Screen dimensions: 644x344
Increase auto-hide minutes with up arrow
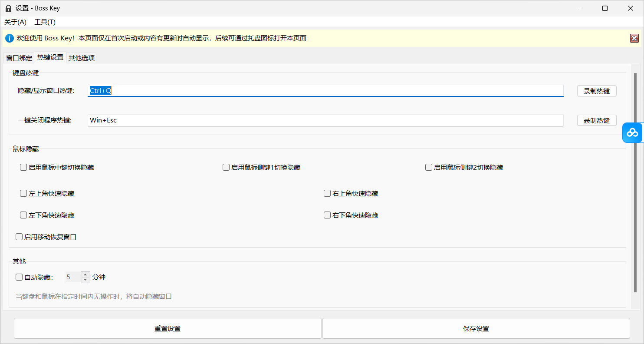click(85, 274)
